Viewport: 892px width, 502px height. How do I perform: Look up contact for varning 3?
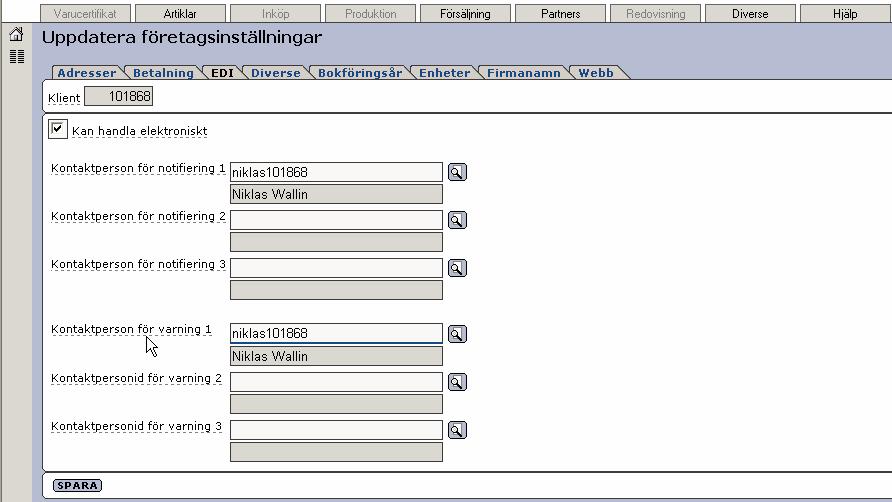click(457, 430)
